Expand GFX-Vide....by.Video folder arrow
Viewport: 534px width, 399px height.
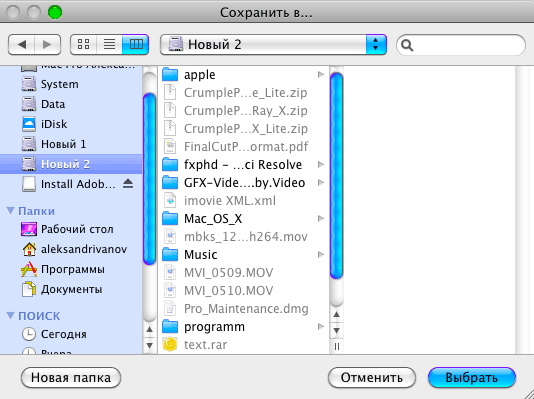pos(320,182)
